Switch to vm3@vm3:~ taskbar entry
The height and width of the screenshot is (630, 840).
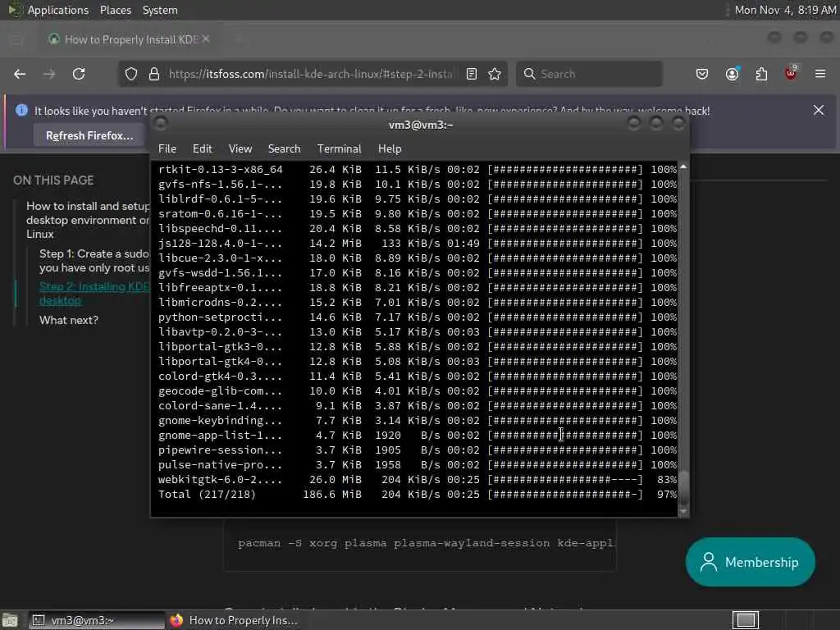point(97,620)
